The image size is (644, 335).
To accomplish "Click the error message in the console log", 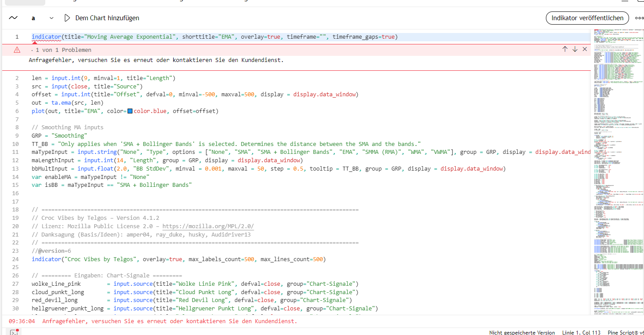I will point(169,321).
